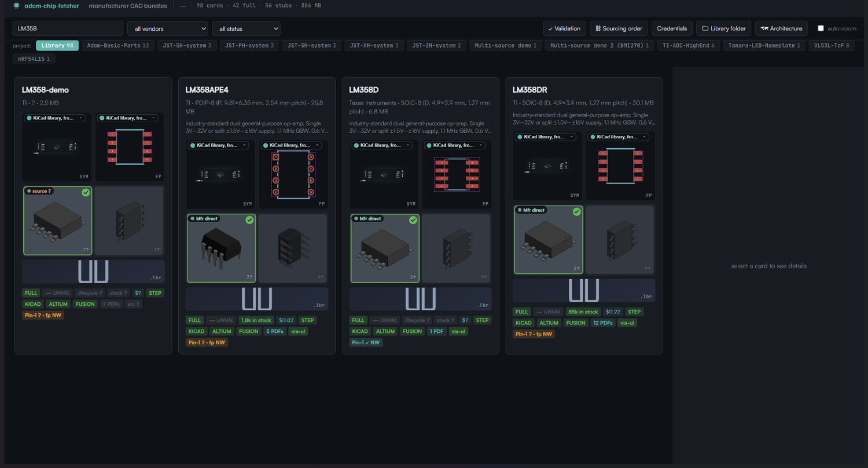Click the '5 PDFs' tag on LM358APE4

tap(275, 331)
